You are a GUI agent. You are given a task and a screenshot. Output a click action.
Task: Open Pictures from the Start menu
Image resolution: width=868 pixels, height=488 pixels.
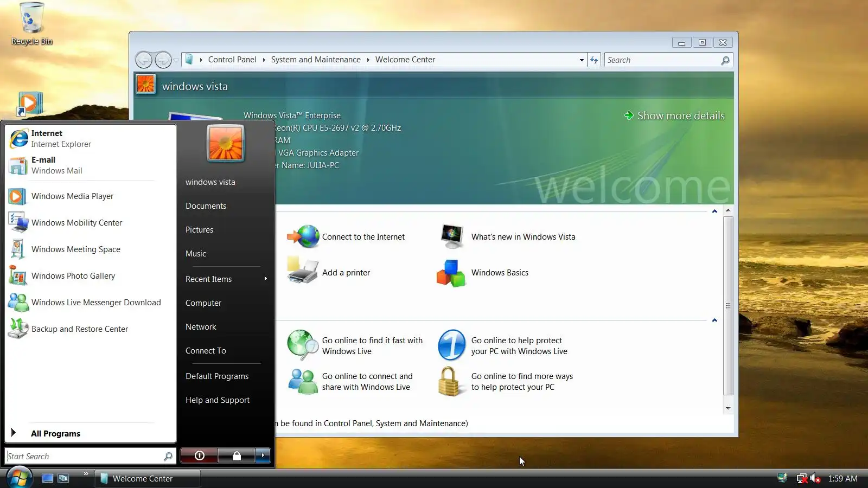(x=199, y=230)
